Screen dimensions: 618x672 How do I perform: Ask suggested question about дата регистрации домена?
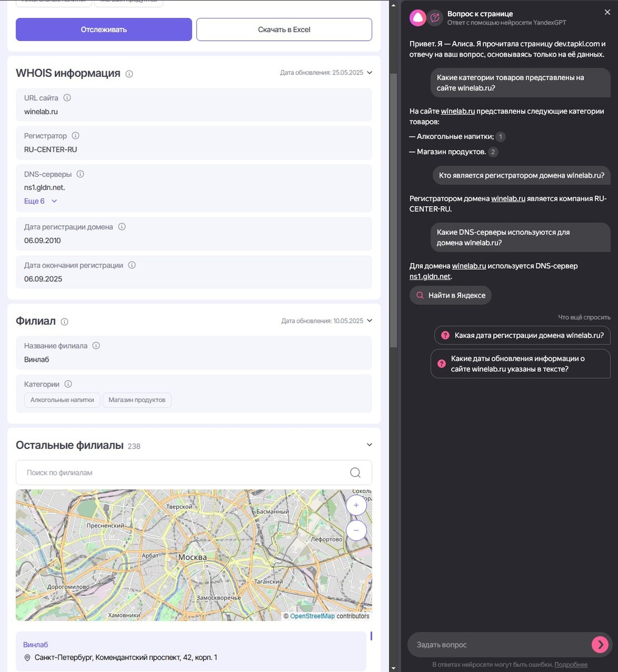(522, 335)
